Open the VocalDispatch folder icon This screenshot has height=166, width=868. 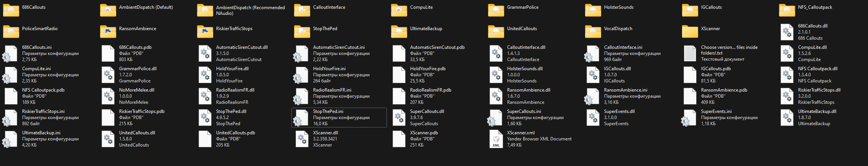[593, 32]
